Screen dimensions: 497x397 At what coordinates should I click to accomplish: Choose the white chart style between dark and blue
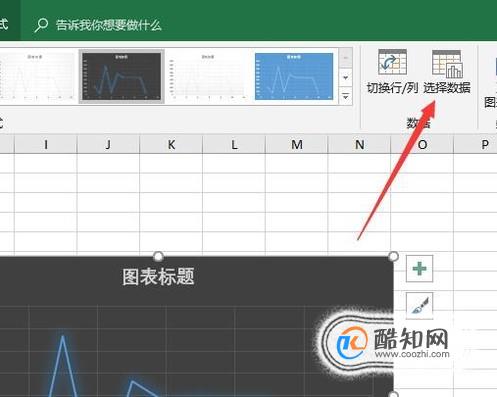point(208,76)
